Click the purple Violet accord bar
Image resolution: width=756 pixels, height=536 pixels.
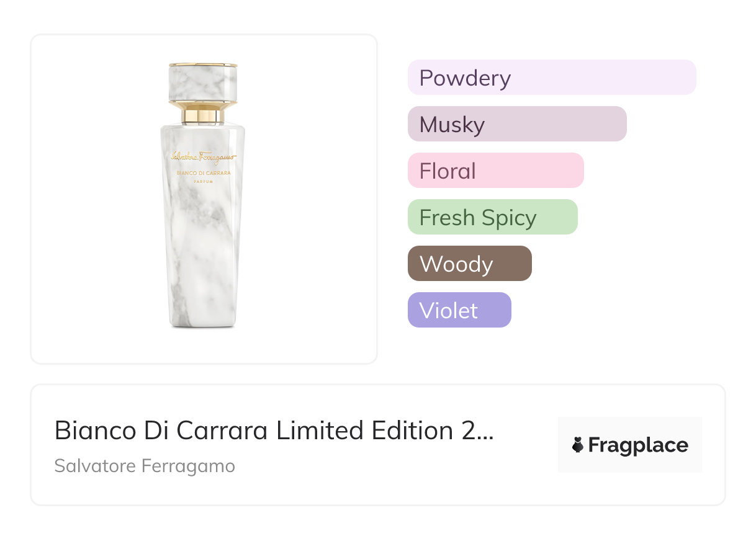[459, 310]
